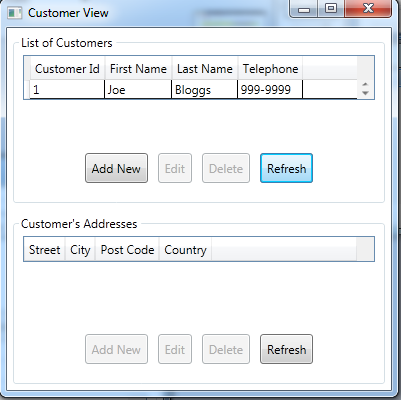The height and width of the screenshot is (400, 401).
Task: Sort addresses by Street column header
Action: click(x=45, y=249)
